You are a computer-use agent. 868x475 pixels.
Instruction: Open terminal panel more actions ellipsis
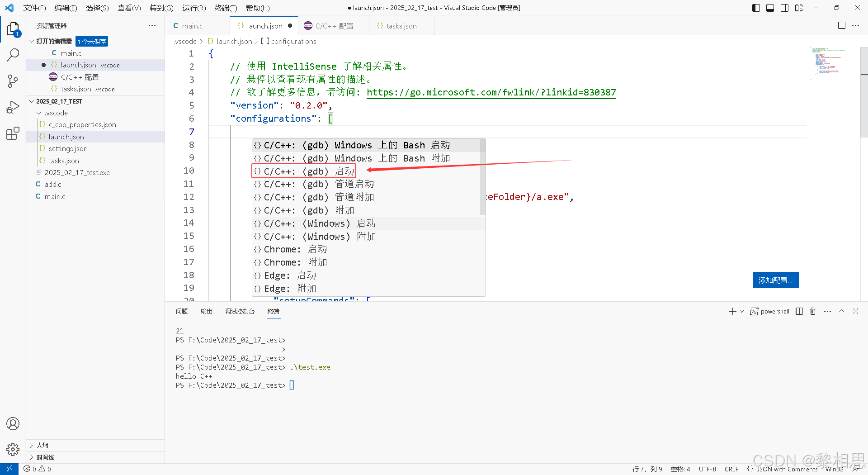coord(827,311)
